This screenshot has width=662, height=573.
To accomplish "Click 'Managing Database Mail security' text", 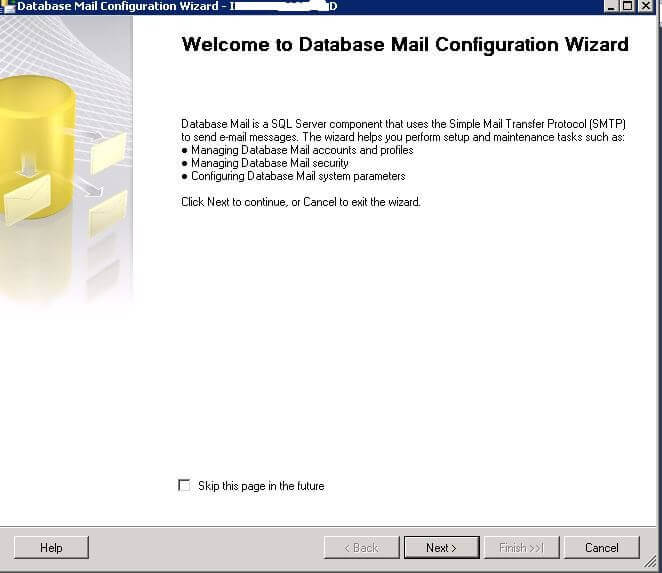I will [x=270, y=163].
